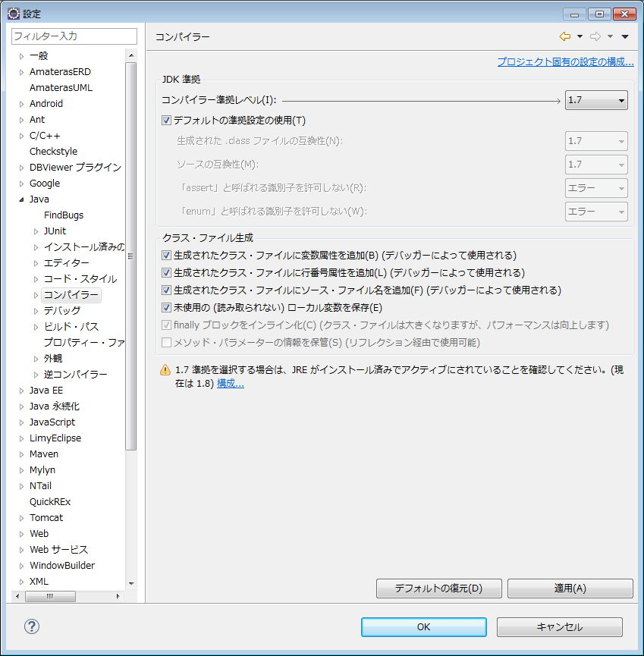Toggle 行番号属性を追加(L) checkbox
The width and height of the screenshot is (644, 656).
(x=166, y=273)
